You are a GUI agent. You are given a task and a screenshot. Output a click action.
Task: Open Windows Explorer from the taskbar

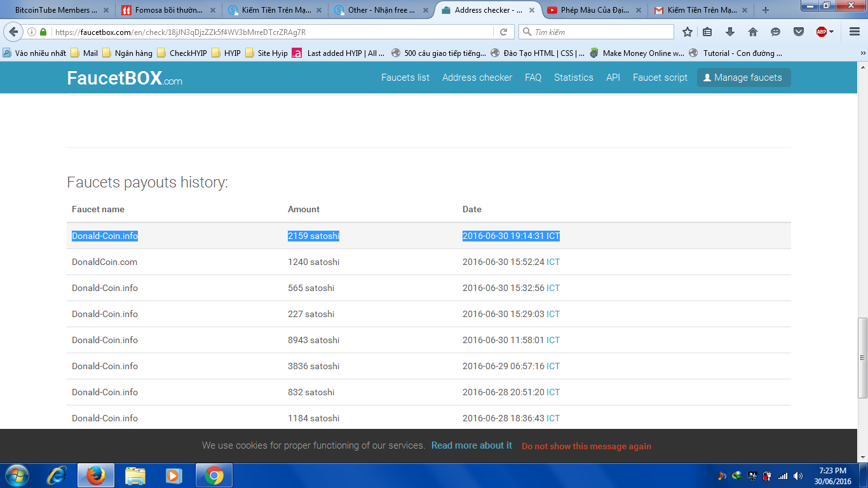(x=135, y=475)
